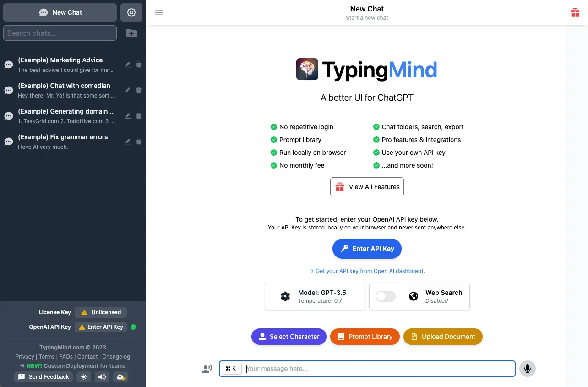Open the Contact link
This screenshot has width=588, height=387.
click(x=87, y=357)
